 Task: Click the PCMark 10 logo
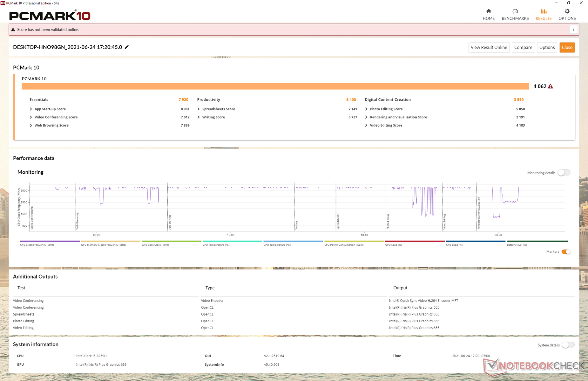[50, 16]
